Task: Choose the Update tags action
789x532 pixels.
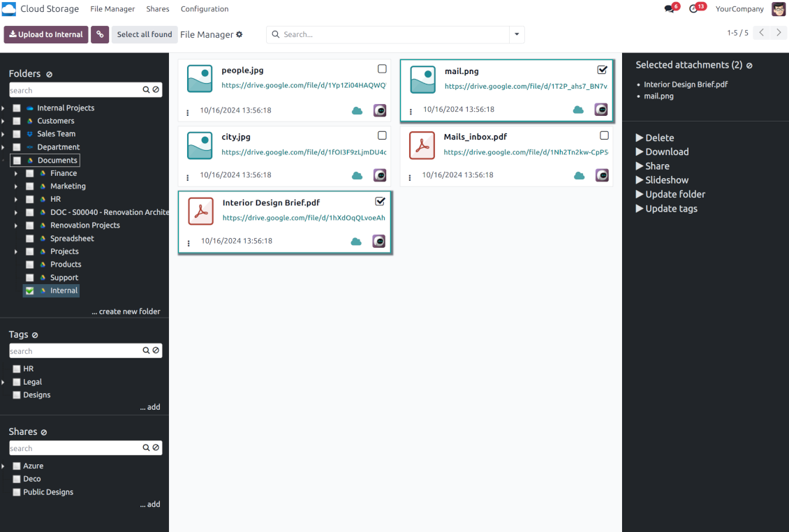Action: [x=667, y=209]
